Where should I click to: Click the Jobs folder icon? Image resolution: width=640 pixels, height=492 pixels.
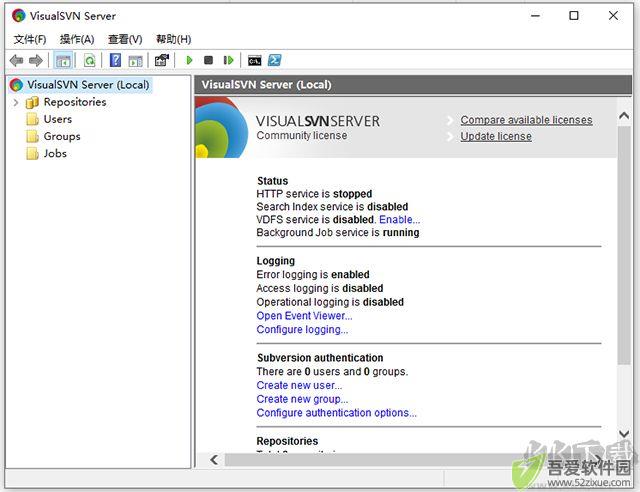pos(32,154)
